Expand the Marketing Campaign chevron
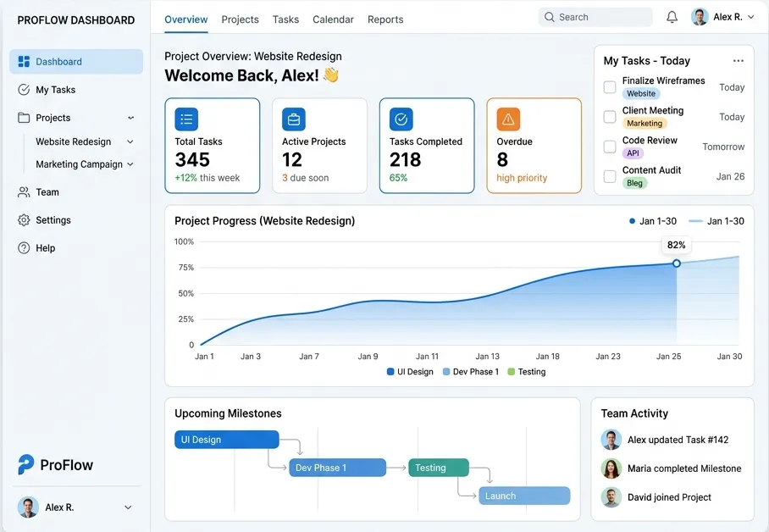Screen dimensions: 769x532 (x=130, y=163)
